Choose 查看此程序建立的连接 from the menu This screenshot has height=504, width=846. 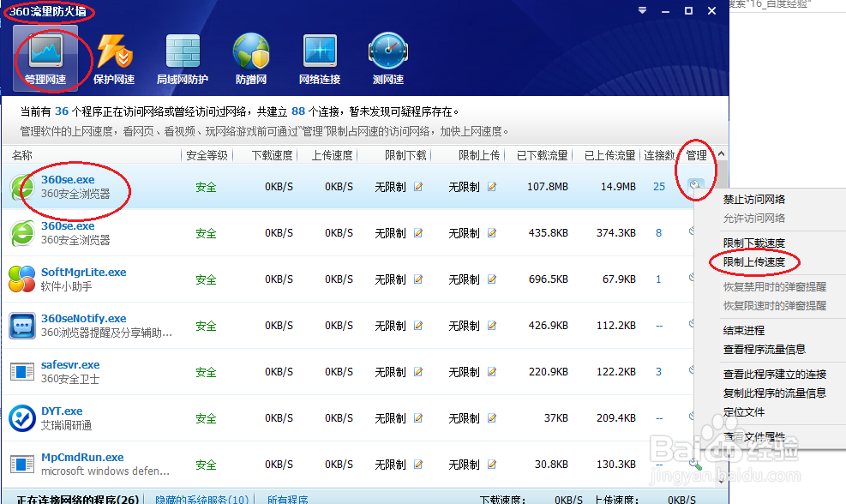(x=774, y=375)
